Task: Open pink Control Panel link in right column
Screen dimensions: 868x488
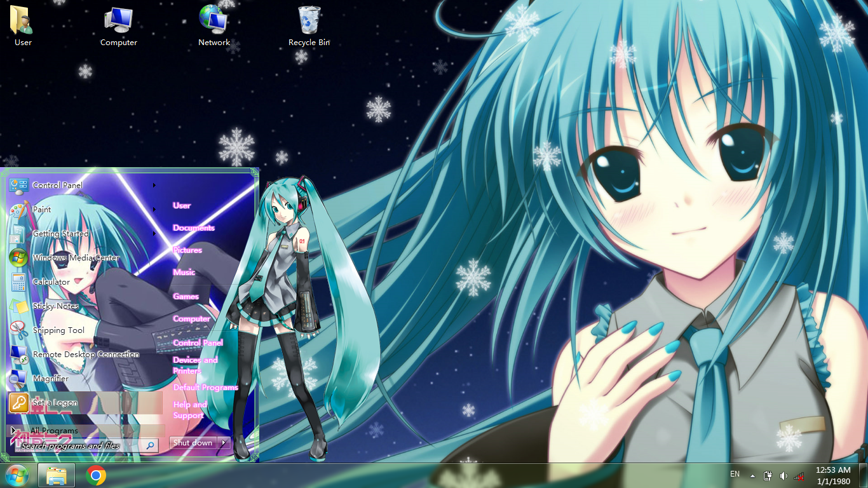Action: (x=198, y=342)
